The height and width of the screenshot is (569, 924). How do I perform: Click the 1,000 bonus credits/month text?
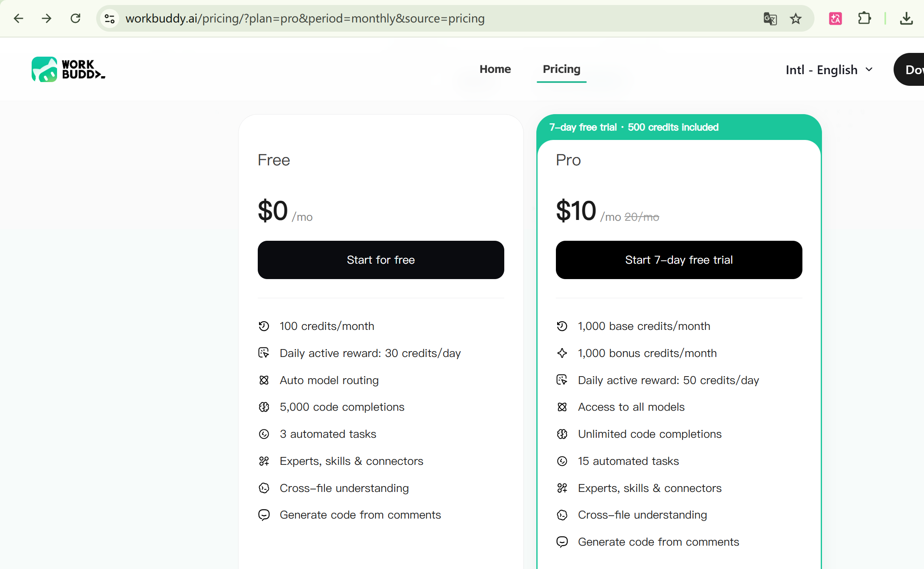click(647, 353)
